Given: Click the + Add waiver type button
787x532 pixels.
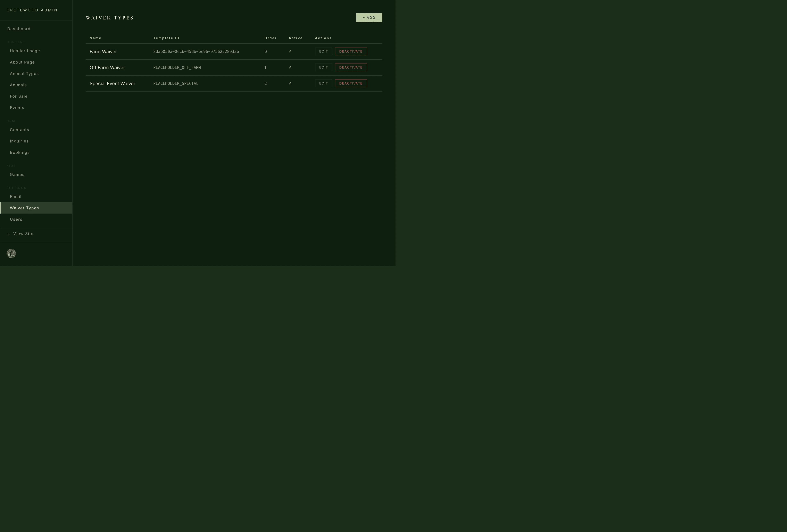Looking at the screenshot, I should 369,18.
